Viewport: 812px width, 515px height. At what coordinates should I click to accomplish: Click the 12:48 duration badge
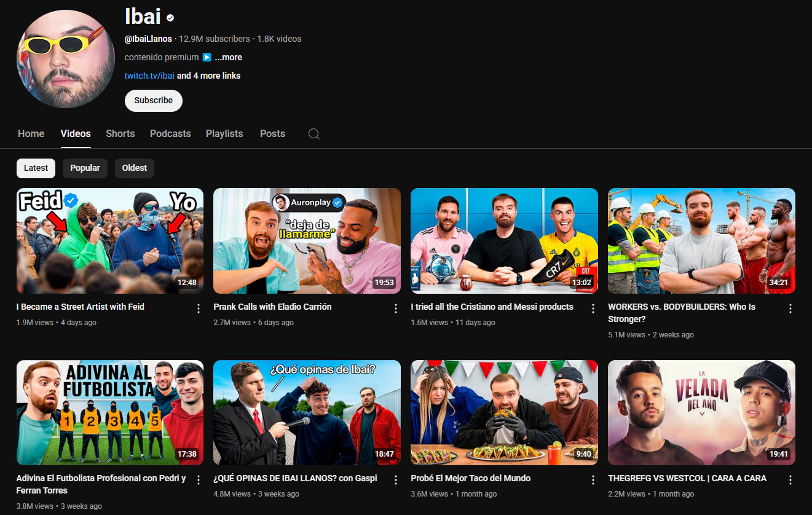pyautogui.click(x=187, y=283)
